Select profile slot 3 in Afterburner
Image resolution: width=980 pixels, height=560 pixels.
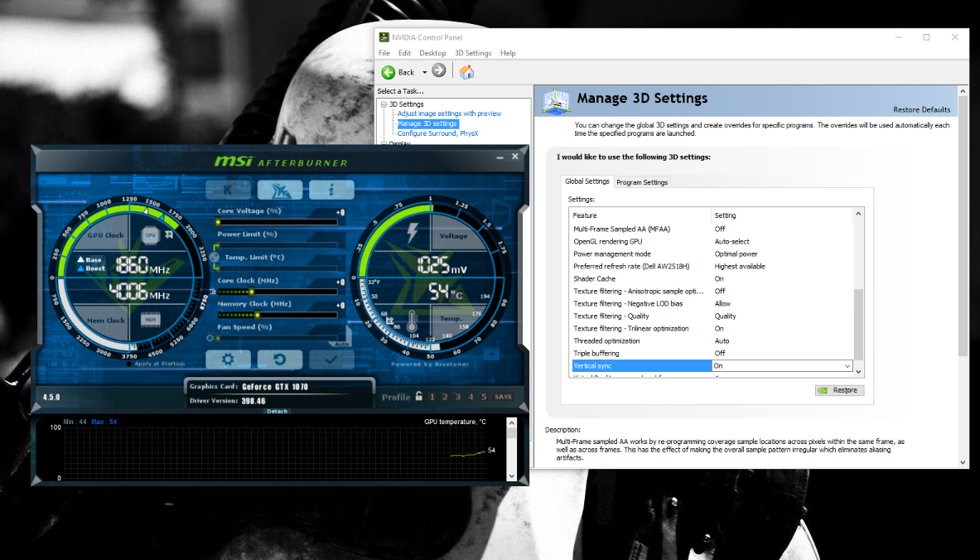(457, 397)
